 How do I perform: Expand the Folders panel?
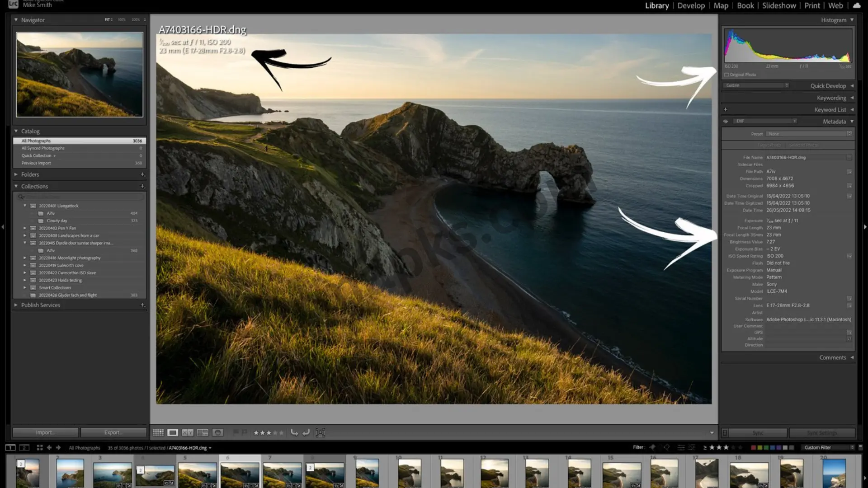16,174
